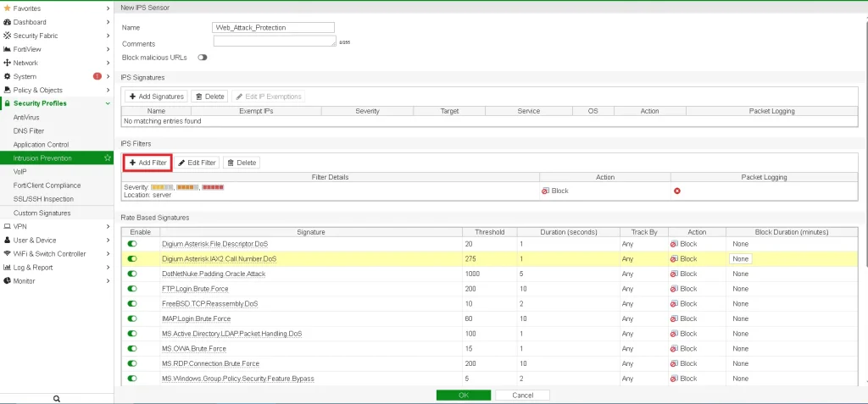Expand the Network menu chevron

108,63
